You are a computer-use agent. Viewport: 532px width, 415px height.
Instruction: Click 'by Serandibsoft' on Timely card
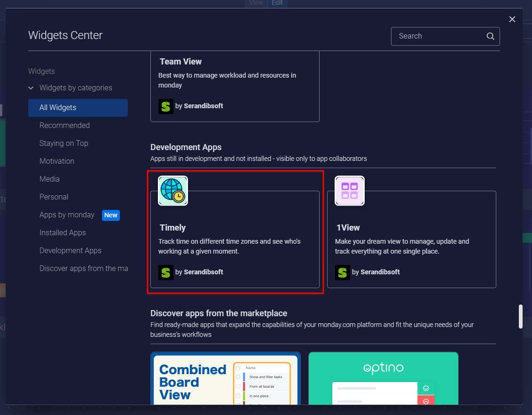coord(199,272)
